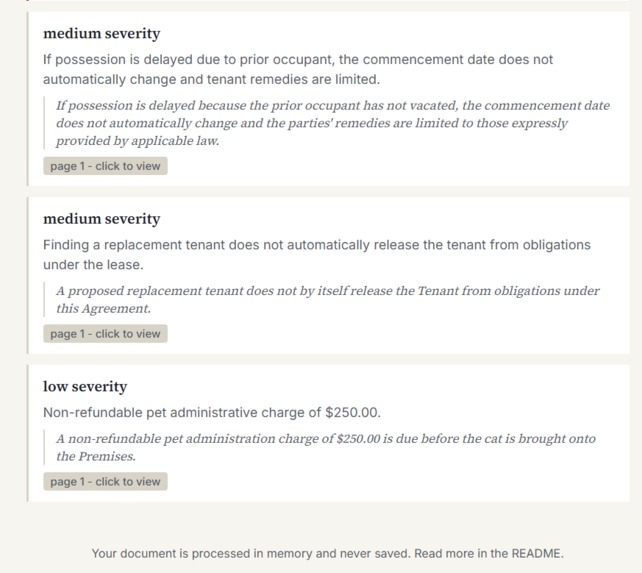Select the medium severity heading above possession delay

[102, 33]
